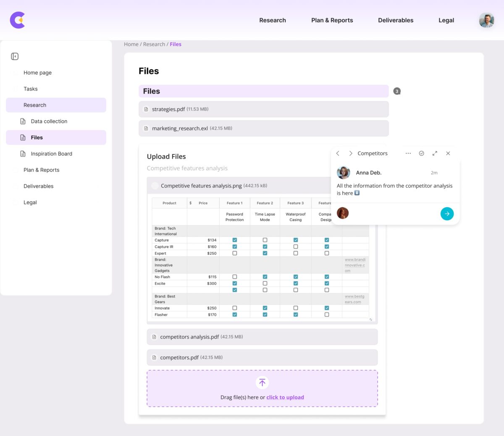Select Deliverables from the top menu

pos(395,20)
